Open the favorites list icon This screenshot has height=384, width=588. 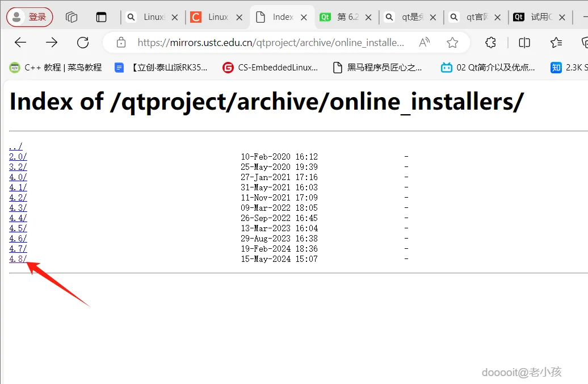[x=556, y=43]
